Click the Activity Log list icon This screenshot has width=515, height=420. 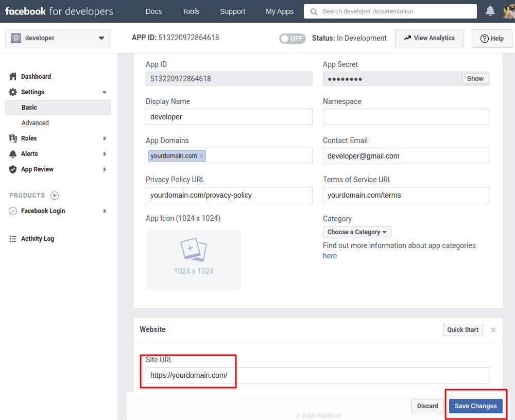13,239
